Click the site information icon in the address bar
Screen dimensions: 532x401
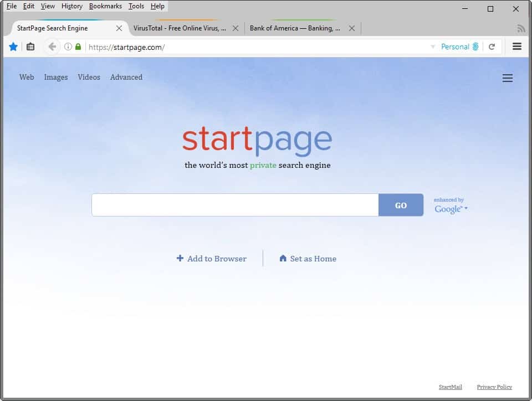click(69, 47)
